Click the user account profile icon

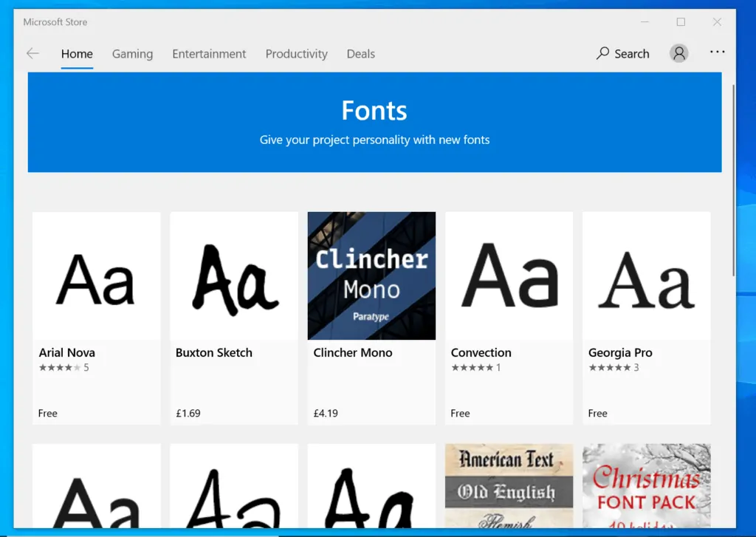[x=678, y=52]
